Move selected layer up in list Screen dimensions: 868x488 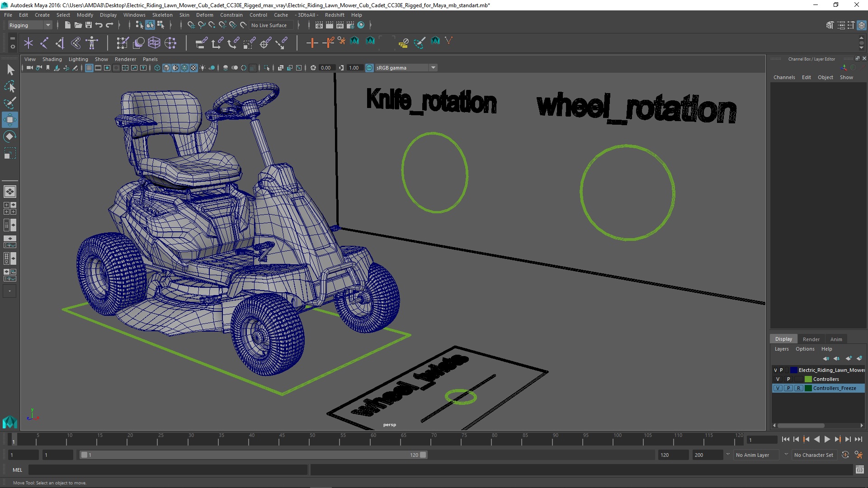tap(826, 358)
